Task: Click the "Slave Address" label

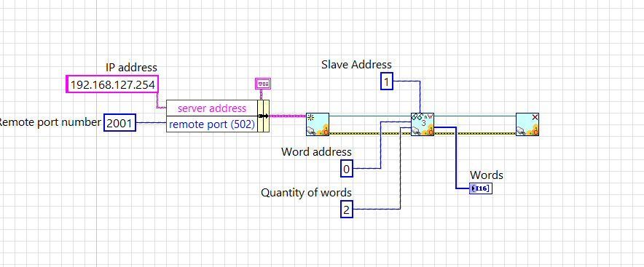Action: coord(356,65)
